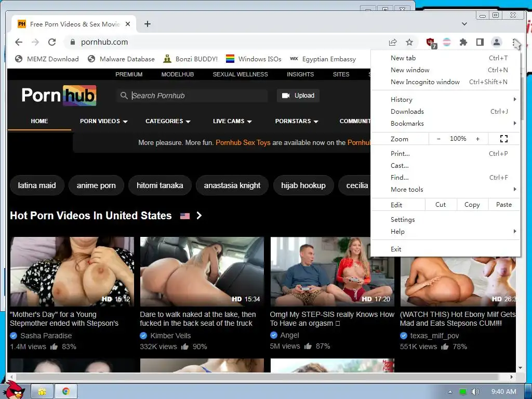Expand the Bookmarks submenu
The width and height of the screenshot is (532, 399).
445,124
